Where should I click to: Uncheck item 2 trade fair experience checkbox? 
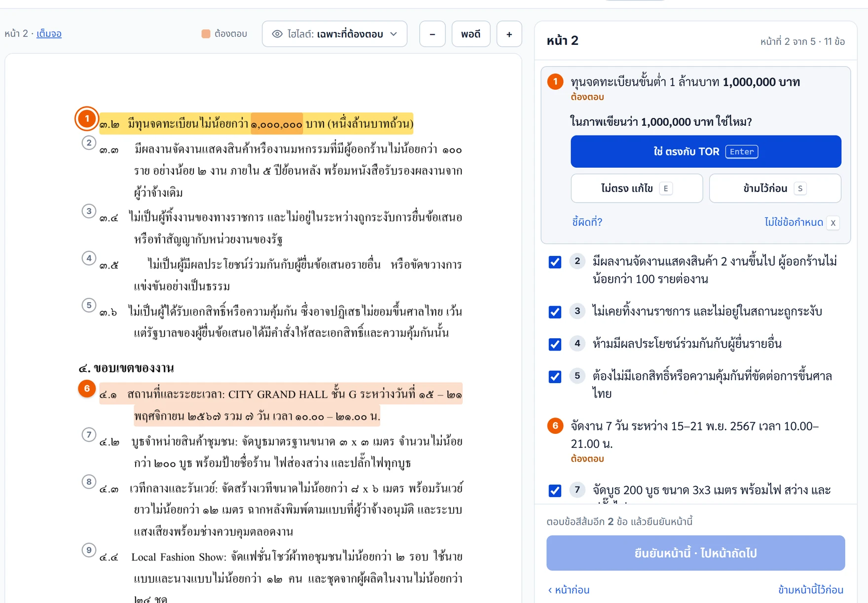[x=555, y=262]
